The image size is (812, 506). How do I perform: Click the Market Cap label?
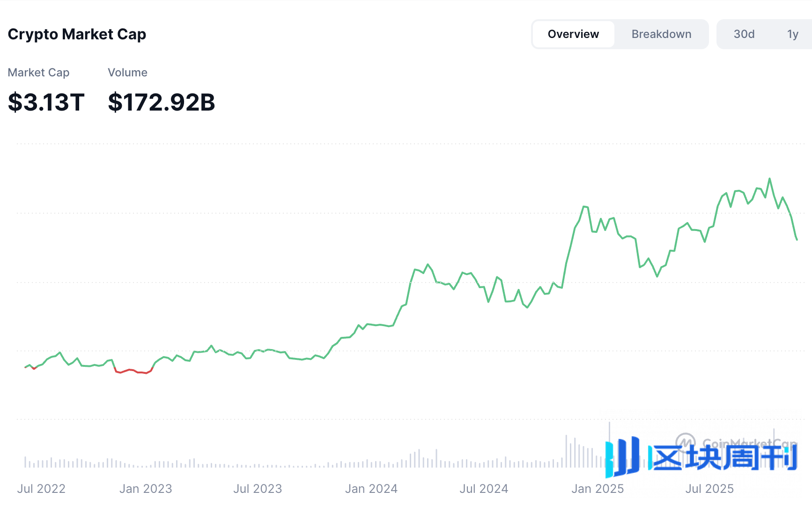pyautogui.click(x=38, y=73)
